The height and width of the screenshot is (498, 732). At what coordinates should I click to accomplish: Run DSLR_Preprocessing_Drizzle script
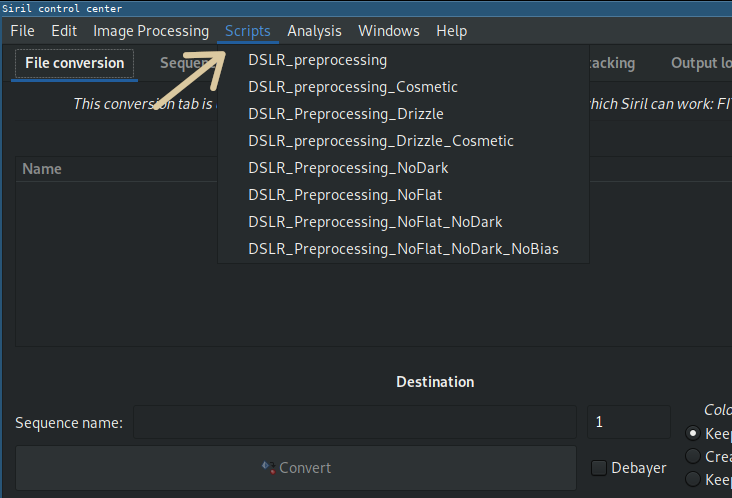(x=403, y=114)
